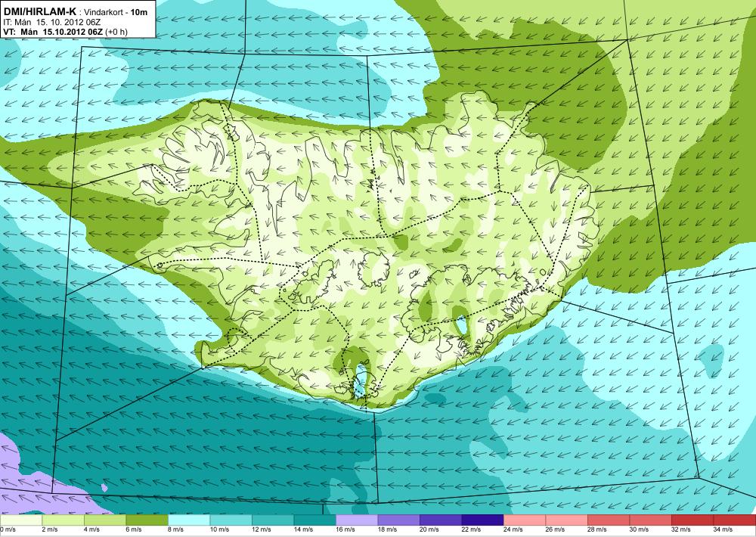The height and width of the screenshot is (537, 756).
Task: Select the '34 m/s' legend label
Action: click(x=723, y=529)
